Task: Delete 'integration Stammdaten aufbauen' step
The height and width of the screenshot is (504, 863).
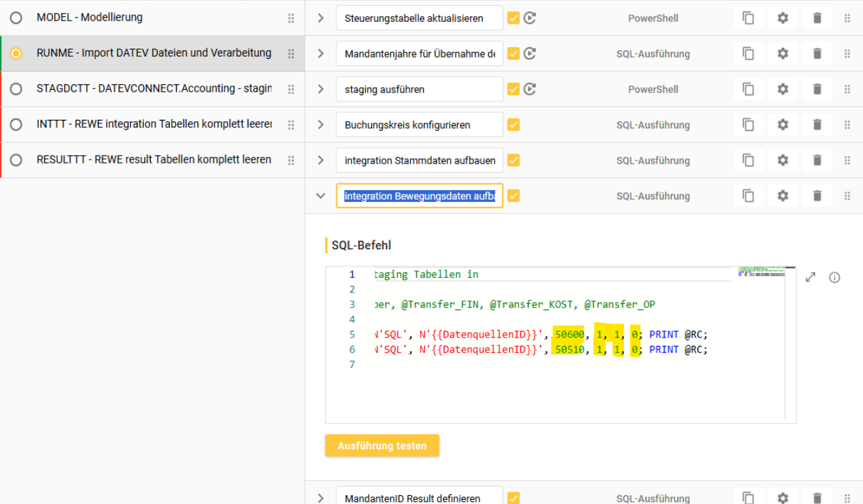Action: (x=817, y=160)
